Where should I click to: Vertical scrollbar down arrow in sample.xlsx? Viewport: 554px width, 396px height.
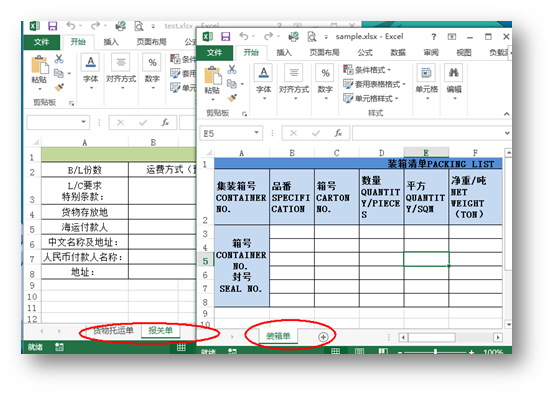(508, 324)
